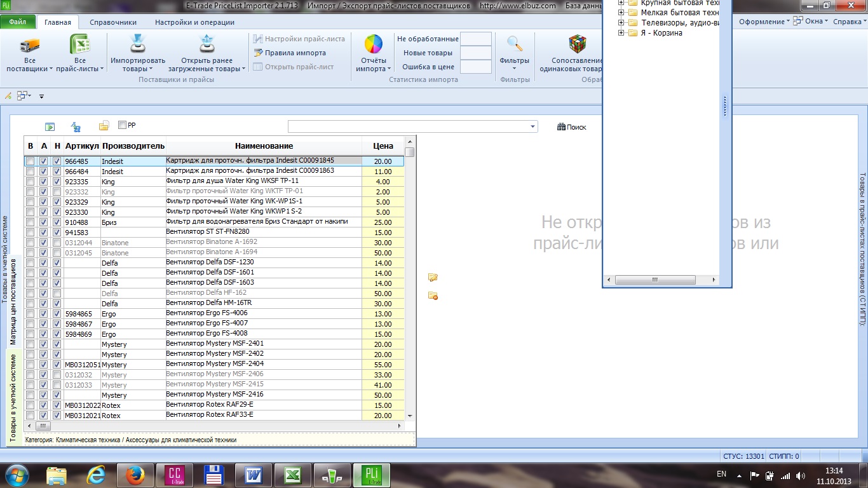
Task: Open Отчёты импорта pie chart icon
Action: pos(373,45)
